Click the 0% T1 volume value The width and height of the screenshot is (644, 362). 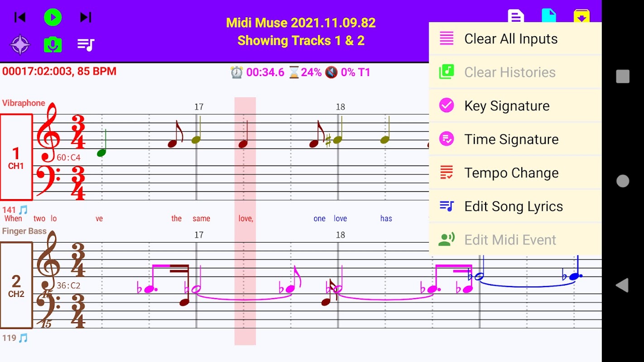(x=355, y=72)
